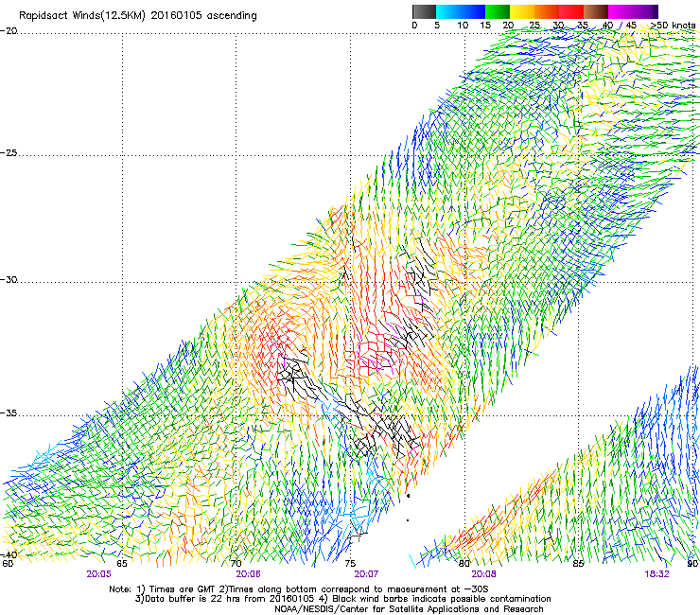This screenshot has height=615, width=700.
Task: Click the legend scale label "15"
Action: pyautogui.click(x=485, y=26)
